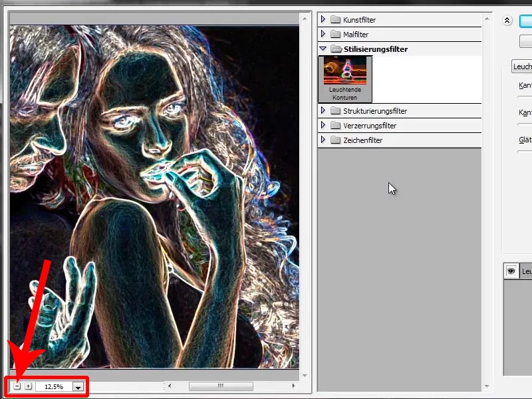Image resolution: width=532 pixels, height=399 pixels.
Task: Click the preview vertical scrollbar down arrow
Action: tap(305, 375)
